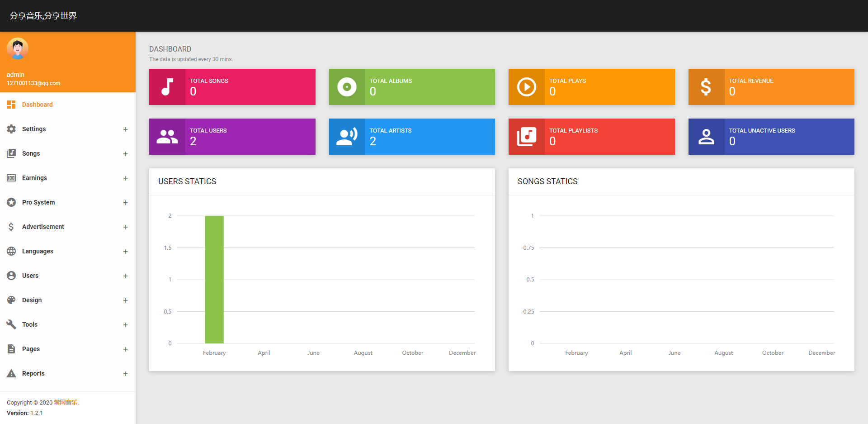Click the speaking-person icon on Total Artists
This screenshot has width=868, height=424.
[x=347, y=137]
